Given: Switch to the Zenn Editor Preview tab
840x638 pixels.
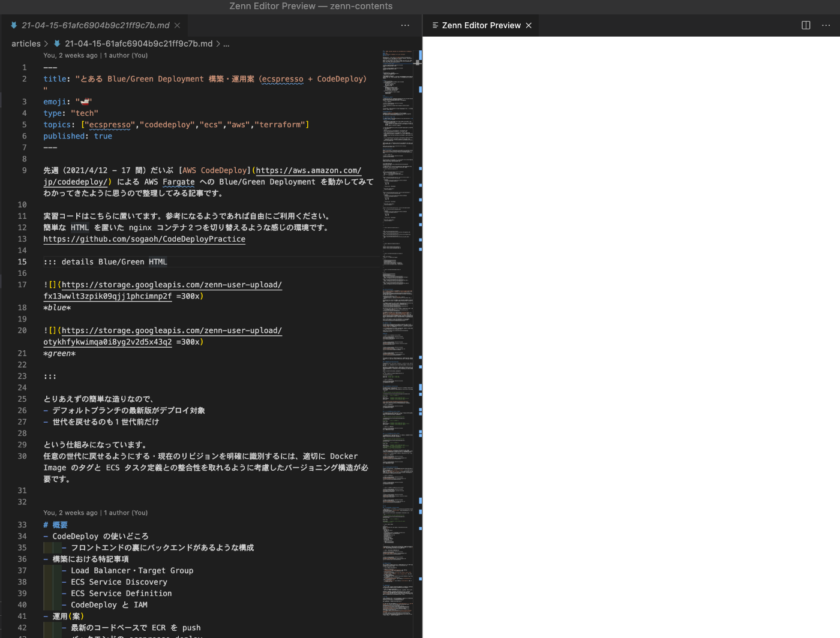Looking at the screenshot, I should [x=481, y=25].
